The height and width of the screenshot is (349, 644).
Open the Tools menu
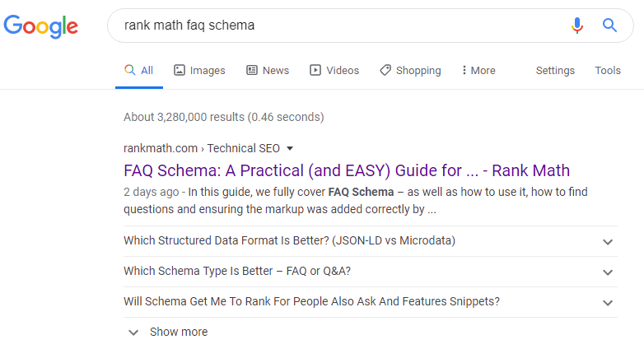[608, 70]
